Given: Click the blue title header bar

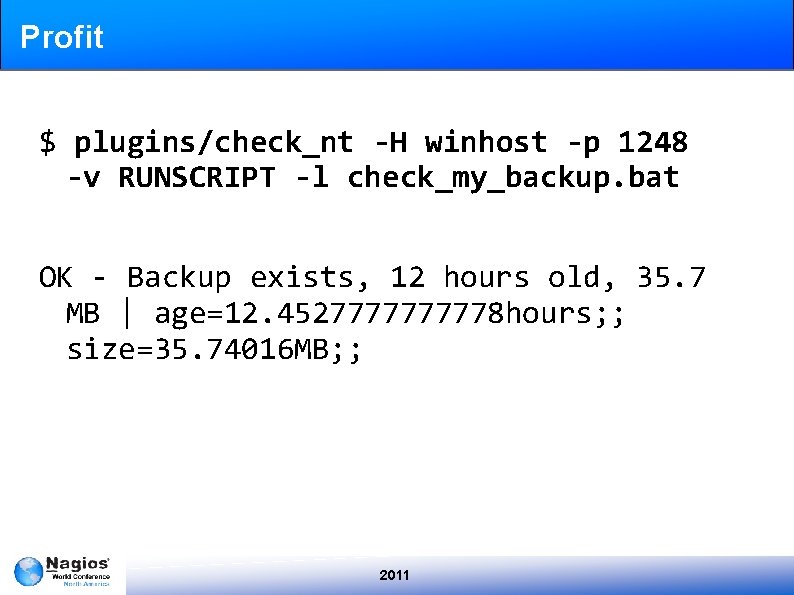Looking at the screenshot, I should (397, 35).
